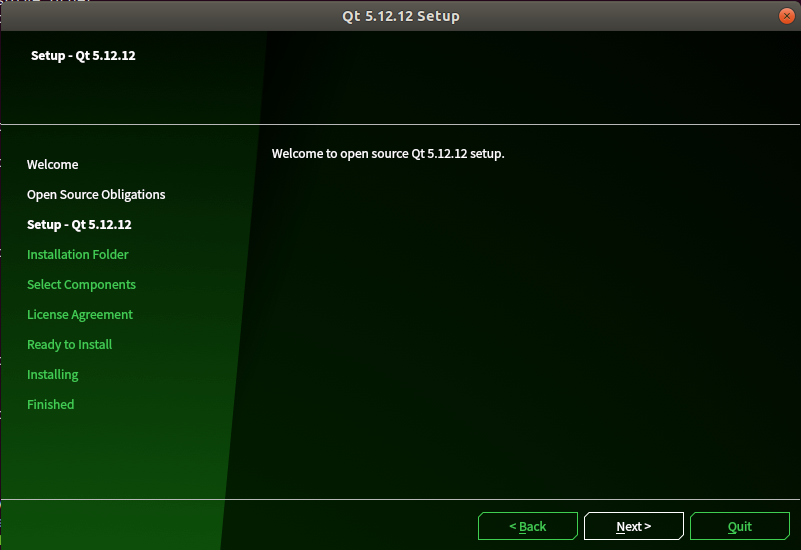Select the Welcome step in sidebar
Viewport: 801px width, 550px height.
[53, 164]
